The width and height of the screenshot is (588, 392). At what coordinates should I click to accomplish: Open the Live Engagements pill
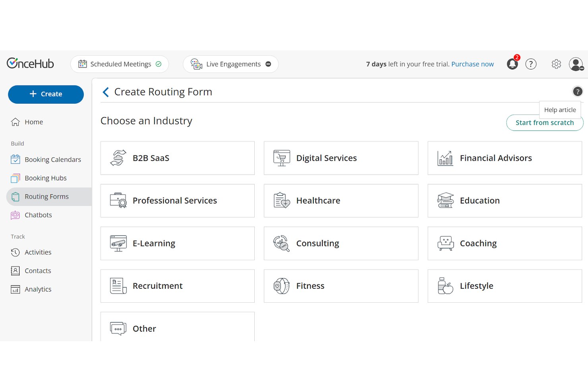click(x=231, y=64)
